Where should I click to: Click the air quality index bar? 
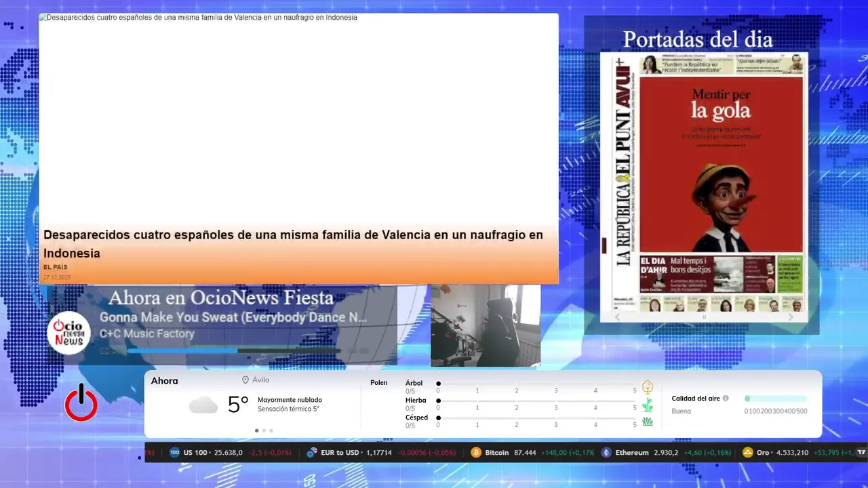tap(776, 399)
